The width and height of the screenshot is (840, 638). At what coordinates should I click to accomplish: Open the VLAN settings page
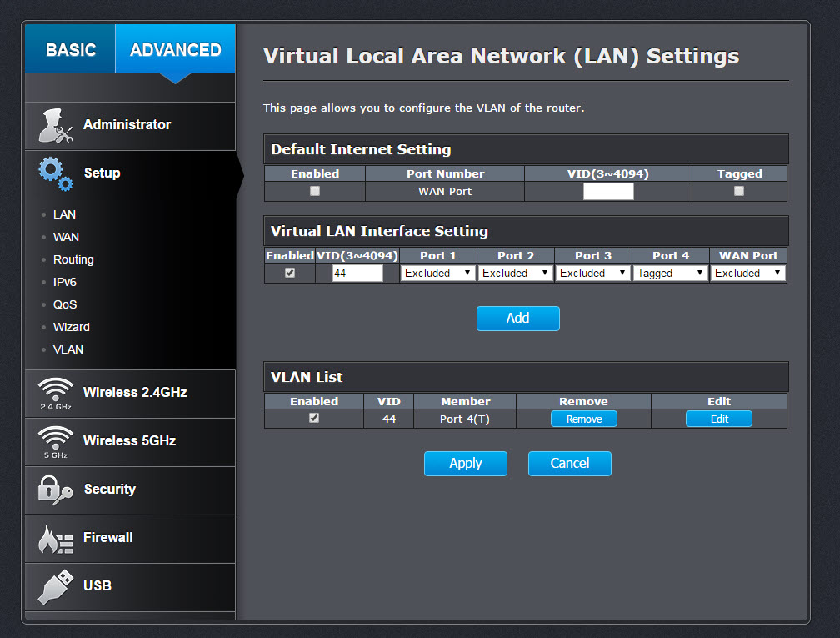click(x=68, y=349)
